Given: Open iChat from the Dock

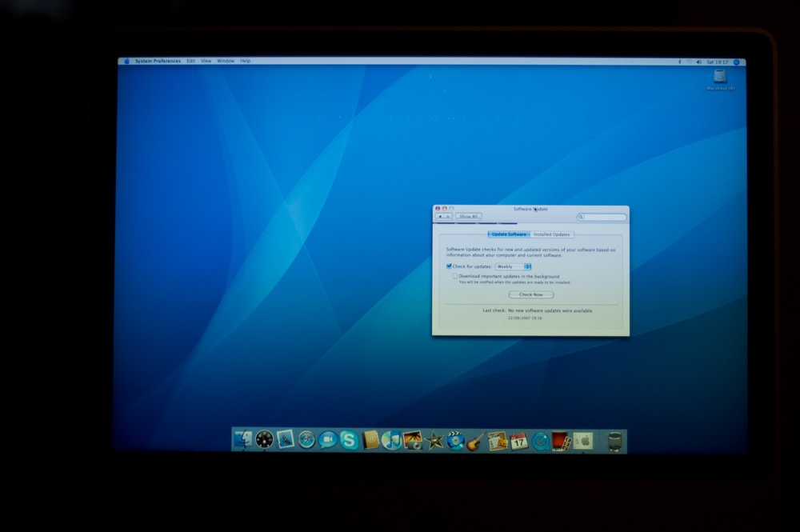Looking at the screenshot, I should click(x=327, y=440).
